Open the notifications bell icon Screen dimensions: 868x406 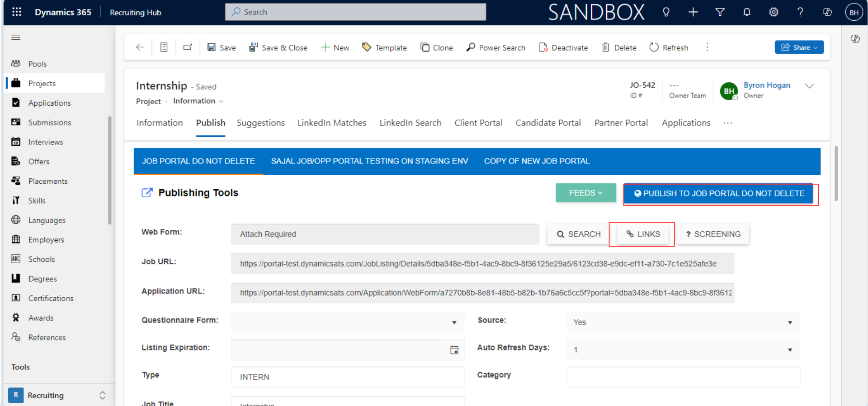(747, 12)
